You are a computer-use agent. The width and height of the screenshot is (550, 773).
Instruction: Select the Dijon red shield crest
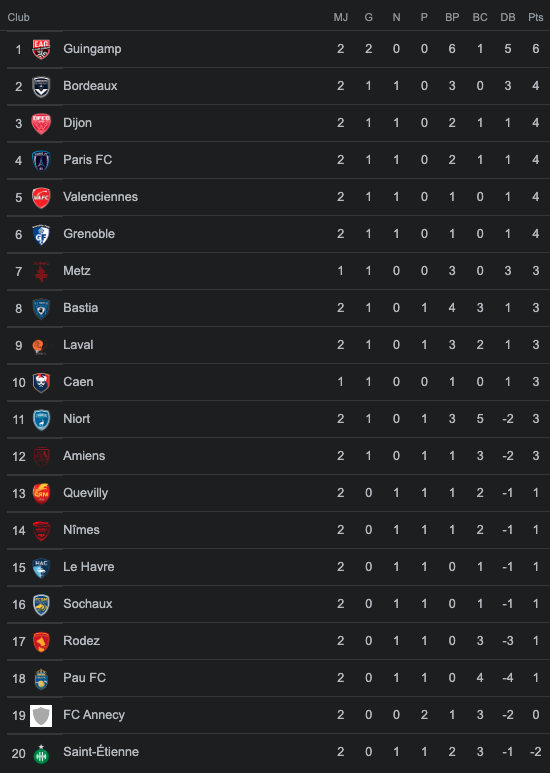tap(41, 123)
